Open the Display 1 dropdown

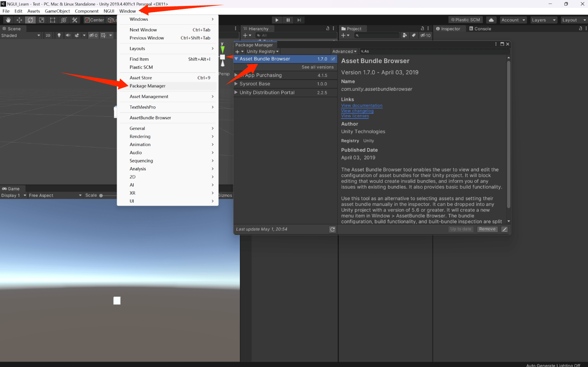point(14,196)
